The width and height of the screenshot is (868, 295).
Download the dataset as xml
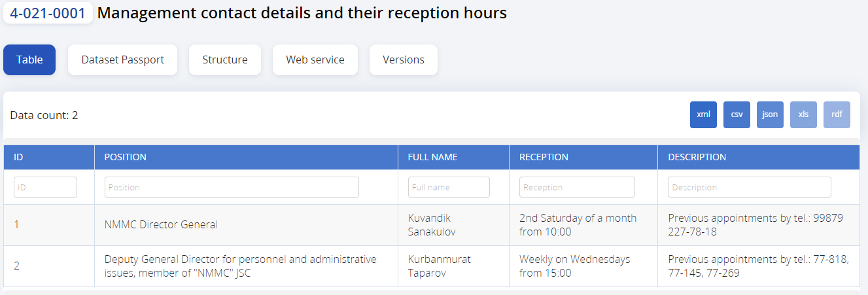703,114
